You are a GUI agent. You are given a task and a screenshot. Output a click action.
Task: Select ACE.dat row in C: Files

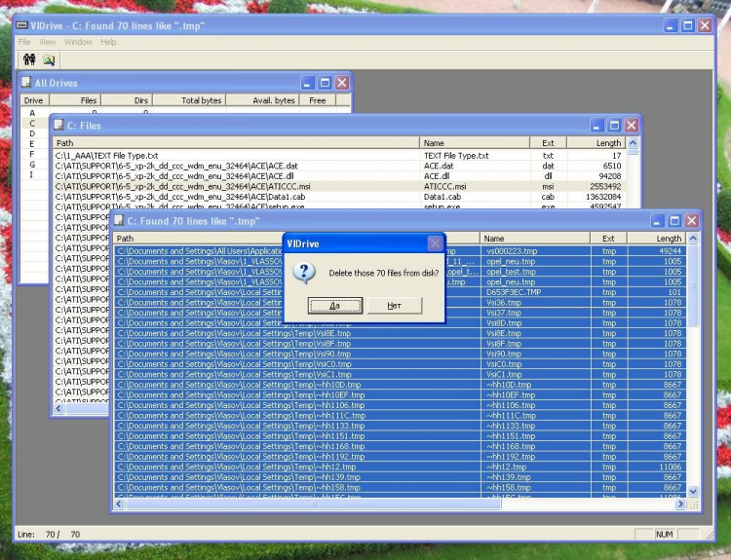[x=339, y=166]
